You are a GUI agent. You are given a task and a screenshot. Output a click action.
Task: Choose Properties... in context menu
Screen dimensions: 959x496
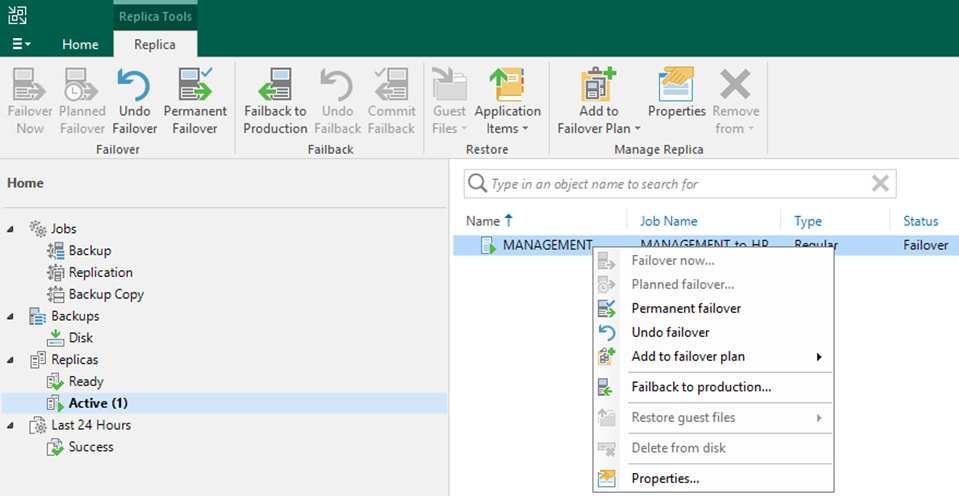(x=713, y=478)
